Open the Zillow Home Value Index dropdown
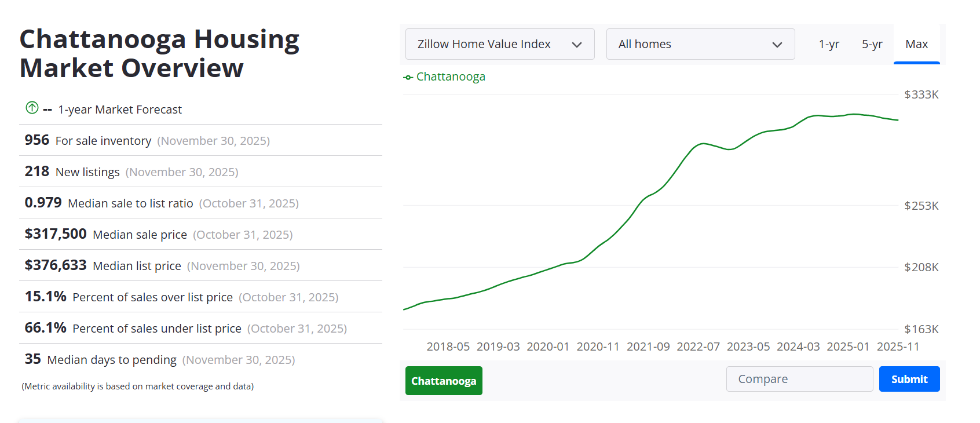This screenshot has width=980, height=423. (499, 44)
